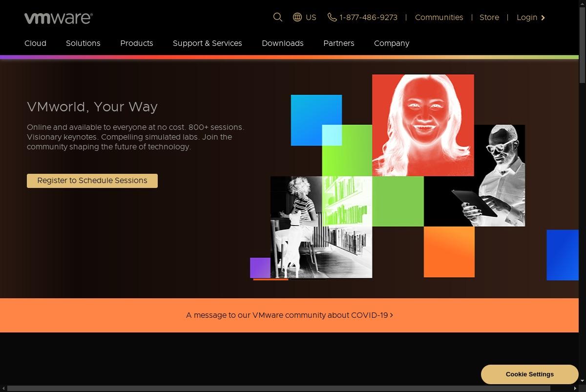The width and height of the screenshot is (586, 392).
Task: Click the woman in library image
Action: click(x=321, y=227)
